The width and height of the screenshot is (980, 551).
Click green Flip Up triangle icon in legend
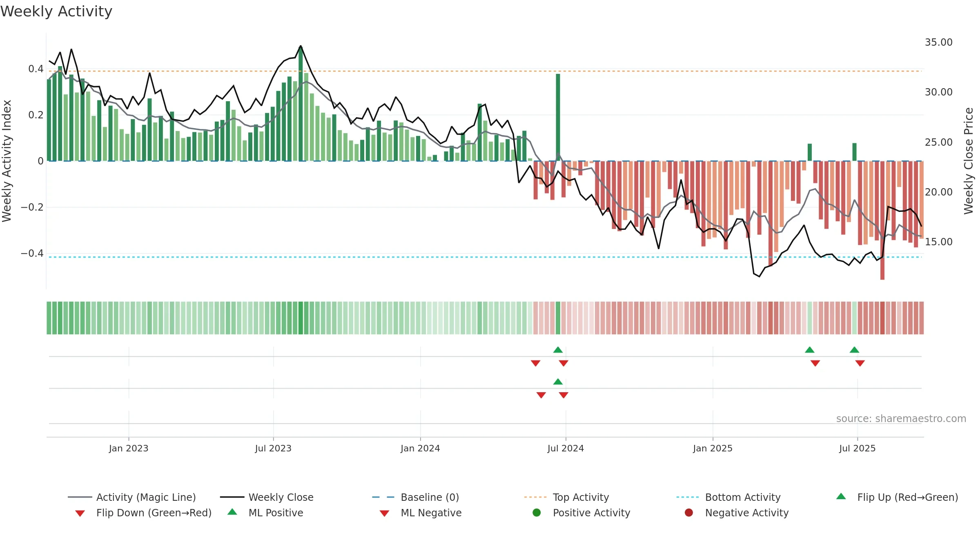tap(841, 496)
